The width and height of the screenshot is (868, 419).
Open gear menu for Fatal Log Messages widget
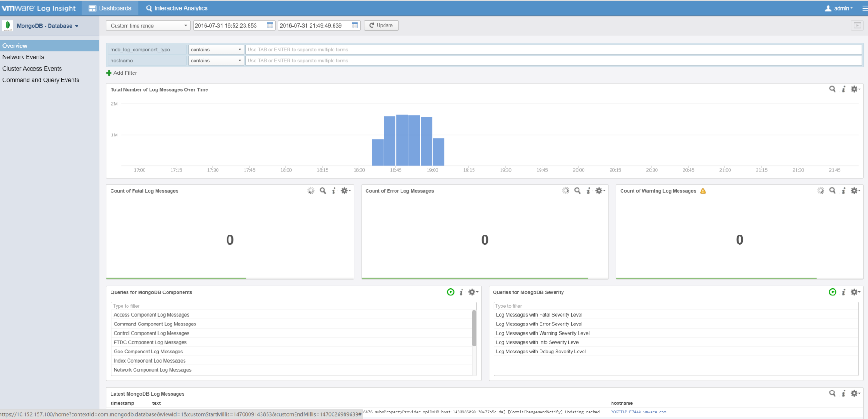(346, 190)
